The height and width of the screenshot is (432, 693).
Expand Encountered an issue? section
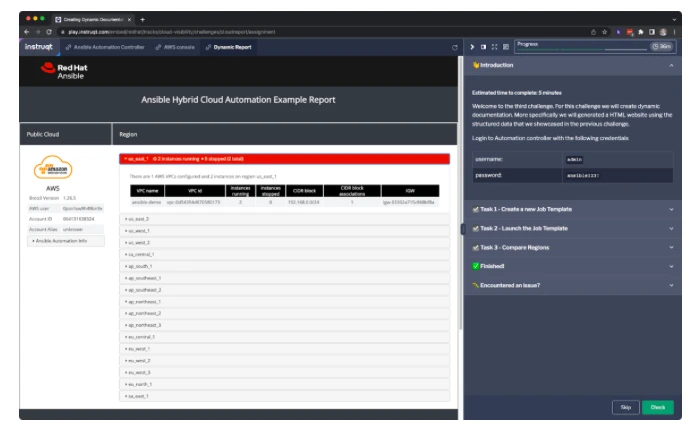click(x=573, y=285)
